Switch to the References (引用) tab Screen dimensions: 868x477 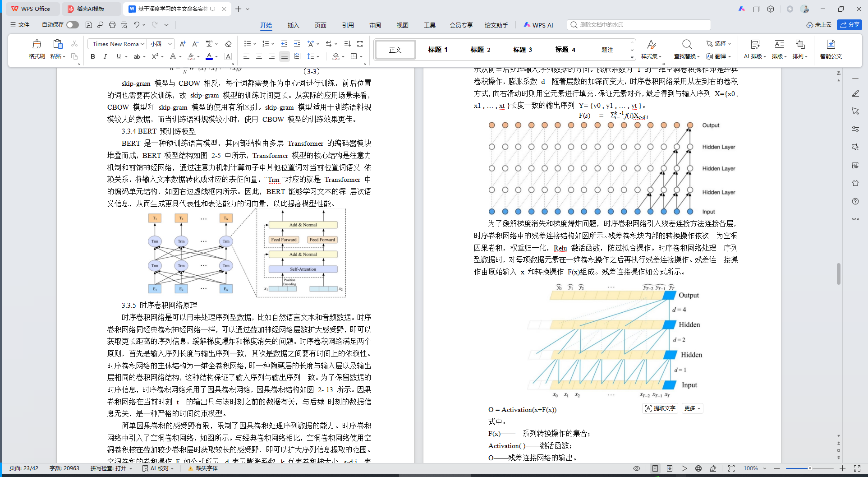pyautogui.click(x=348, y=25)
